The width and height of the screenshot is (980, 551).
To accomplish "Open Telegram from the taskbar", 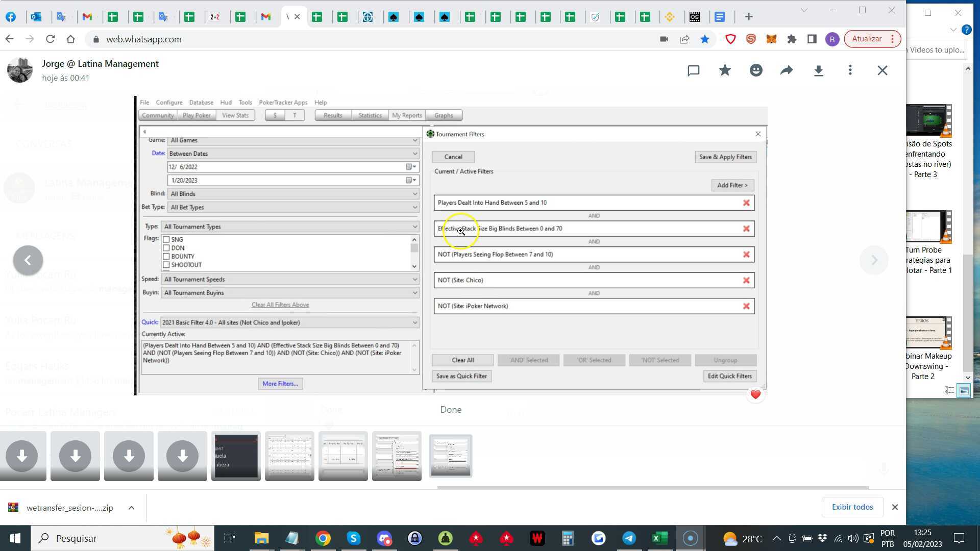I will point(629,538).
